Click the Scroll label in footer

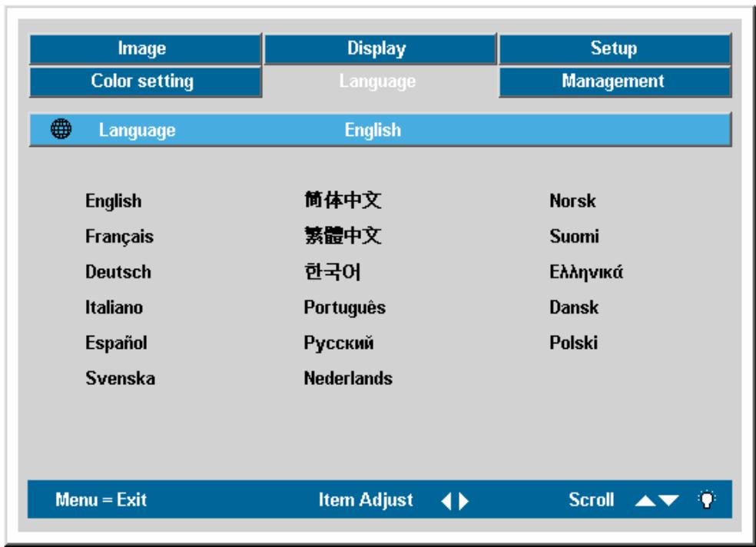click(x=591, y=500)
